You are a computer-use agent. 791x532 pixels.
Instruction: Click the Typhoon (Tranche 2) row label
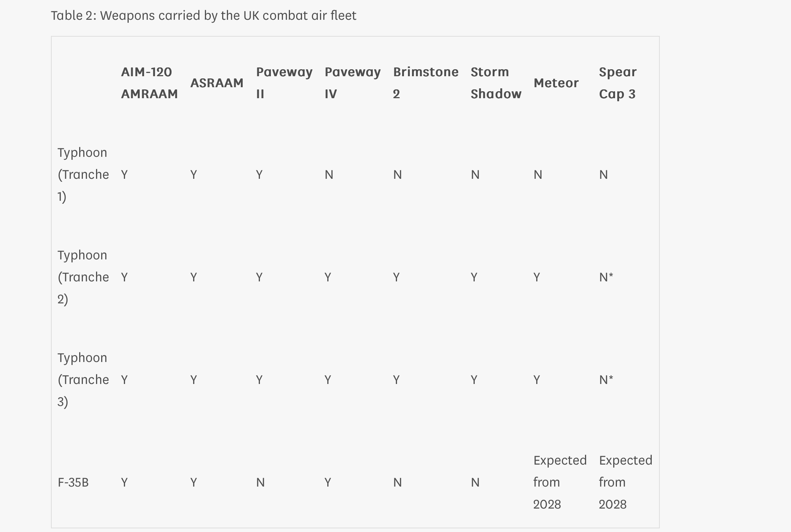click(x=83, y=277)
